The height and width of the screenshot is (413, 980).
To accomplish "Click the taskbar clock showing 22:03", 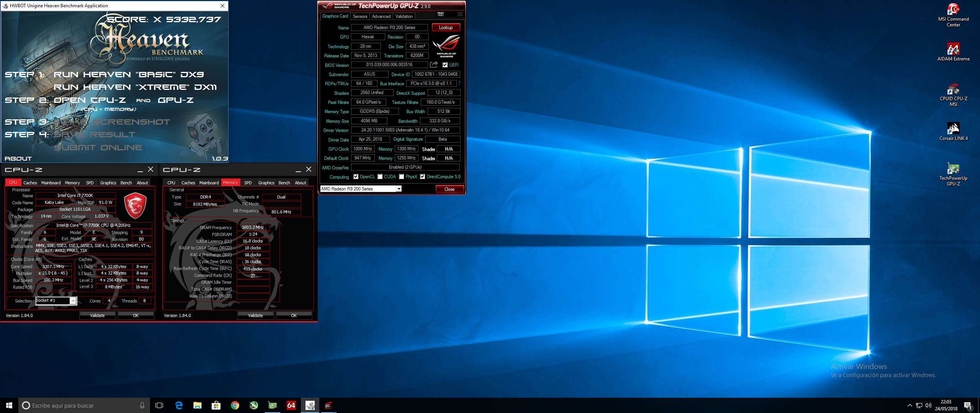I will pos(946,405).
